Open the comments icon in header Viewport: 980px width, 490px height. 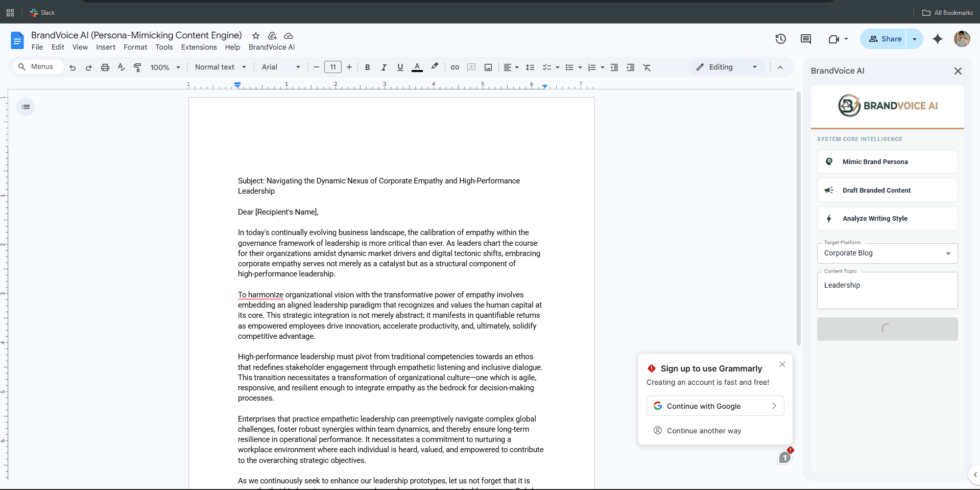pos(806,39)
